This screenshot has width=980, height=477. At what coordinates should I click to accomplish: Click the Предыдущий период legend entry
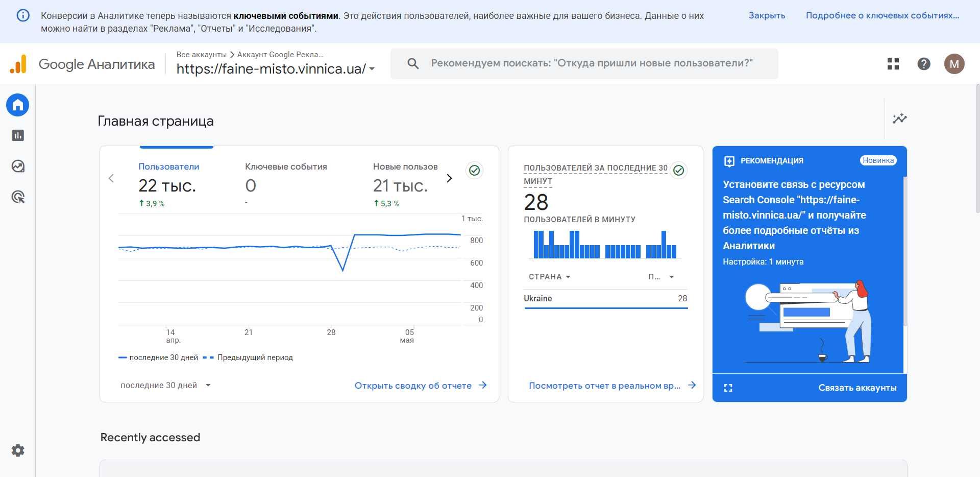tap(248, 357)
